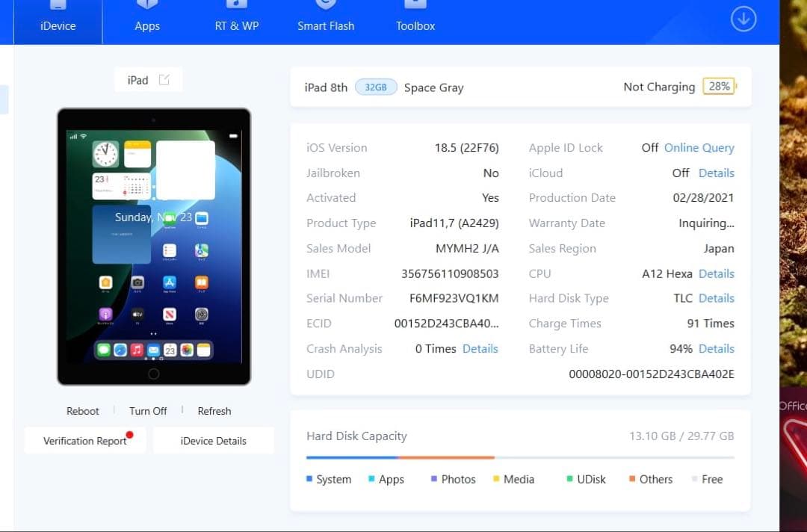Click the 32GB storage badge
Image resolution: width=807 pixels, height=532 pixels.
376,87
